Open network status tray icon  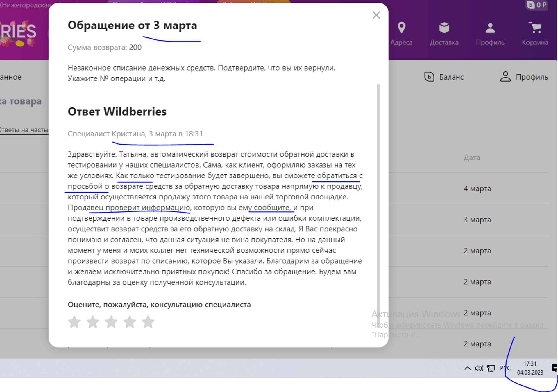(491, 368)
